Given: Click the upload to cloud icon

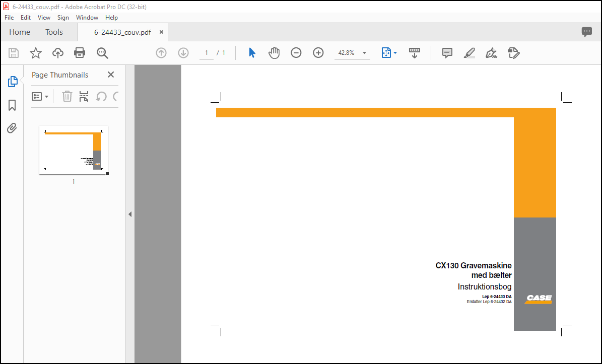Looking at the screenshot, I should point(57,53).
